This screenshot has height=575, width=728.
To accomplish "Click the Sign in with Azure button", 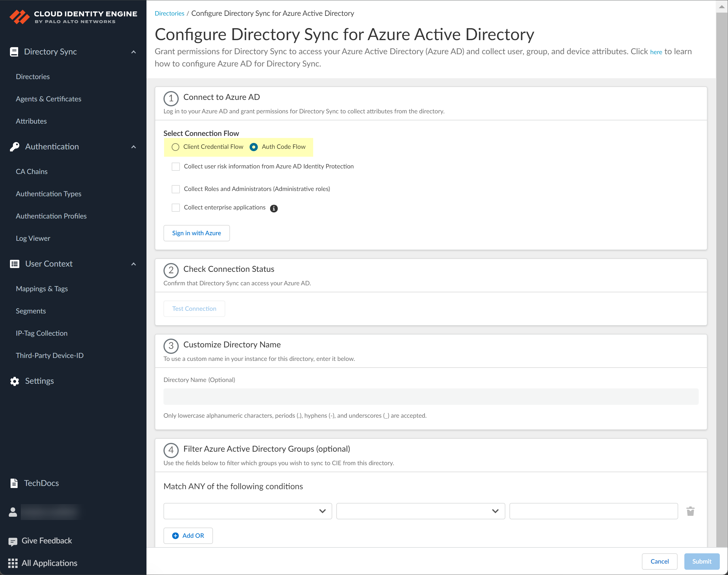I will pyautogui.click(x=196, y=233).
